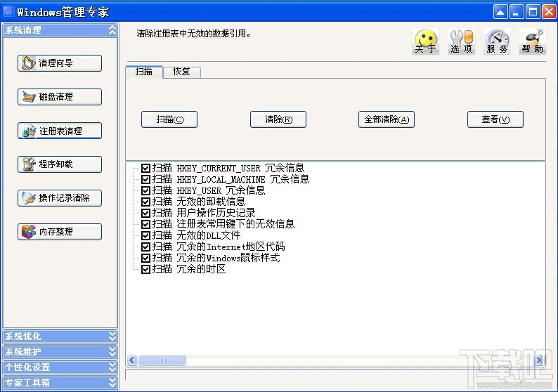
Task: Open 程序卸载 in the sidebar
Action: (x=60, y=164)
